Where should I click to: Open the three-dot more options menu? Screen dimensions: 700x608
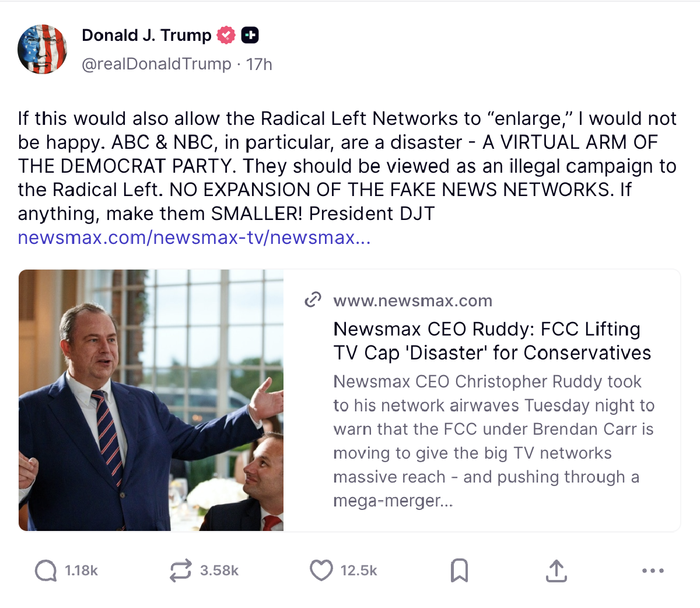[653, 571]
